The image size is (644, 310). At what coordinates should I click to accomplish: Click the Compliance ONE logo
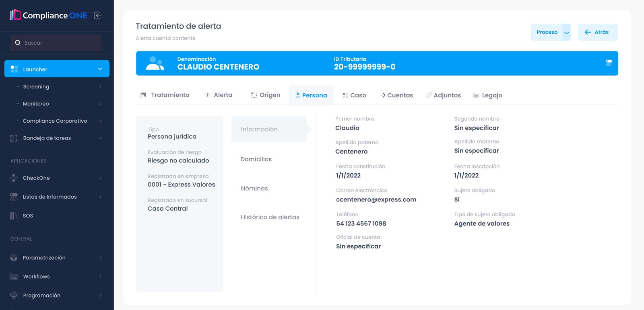(x=49, y=15)
